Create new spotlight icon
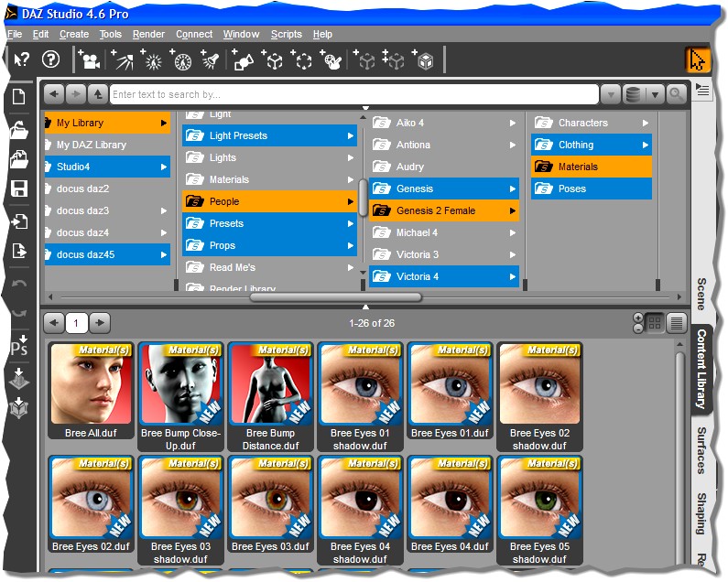 [x=122, y=59]
